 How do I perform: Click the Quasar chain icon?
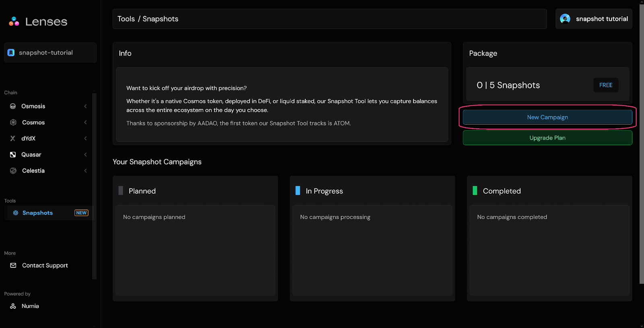point(13,154)
